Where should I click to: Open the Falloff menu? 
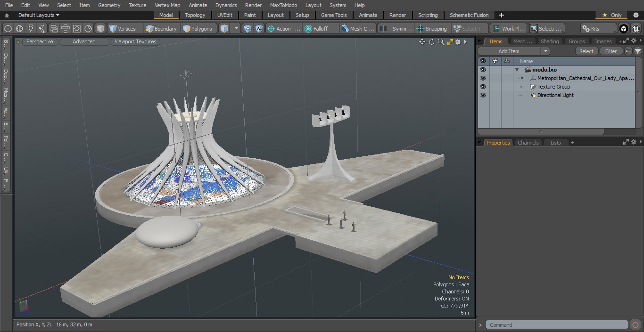pos(321,29)
